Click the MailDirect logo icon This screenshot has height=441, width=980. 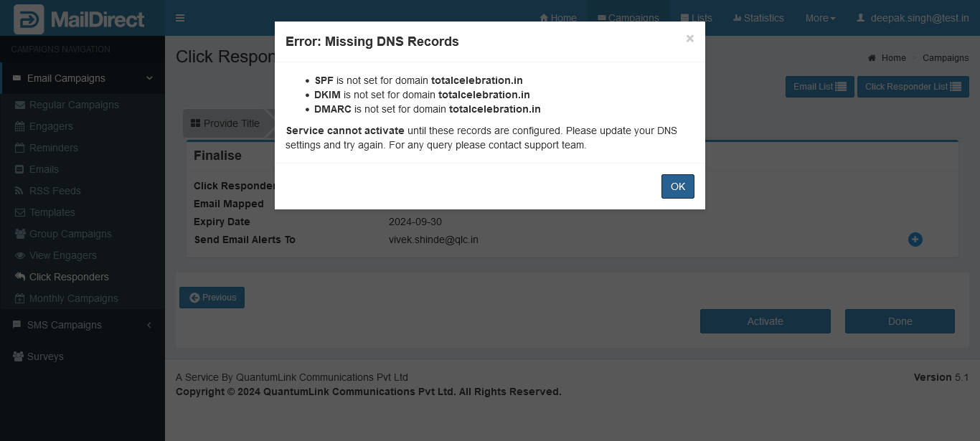click(29, 19)
